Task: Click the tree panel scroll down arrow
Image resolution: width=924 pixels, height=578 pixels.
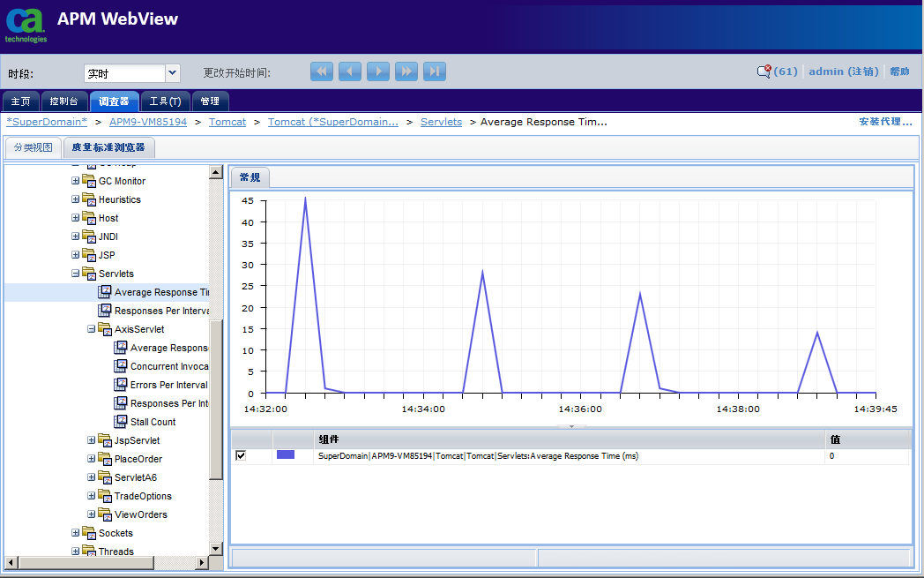Action: click(216, 549)
